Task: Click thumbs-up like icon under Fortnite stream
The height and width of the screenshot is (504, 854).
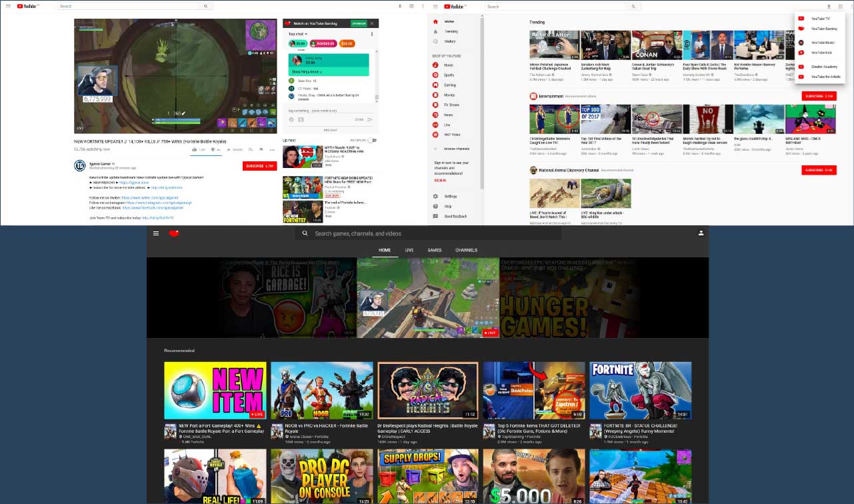Action: [195, 149]
